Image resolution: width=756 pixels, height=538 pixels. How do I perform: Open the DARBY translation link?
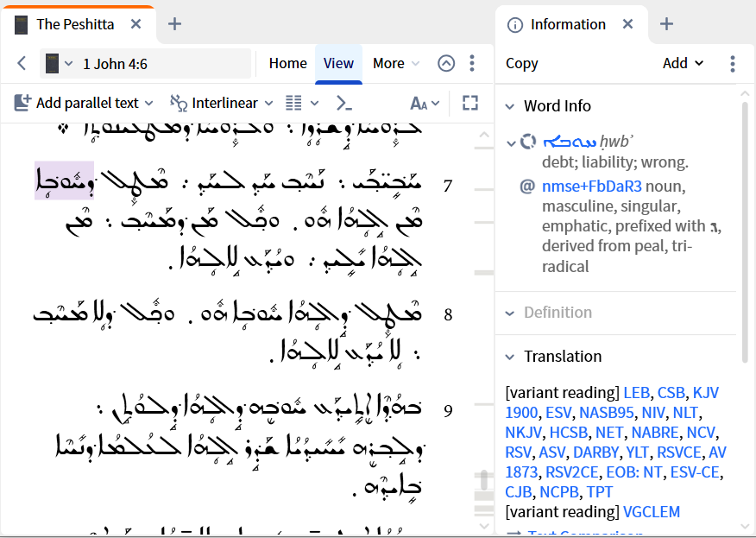596,453
